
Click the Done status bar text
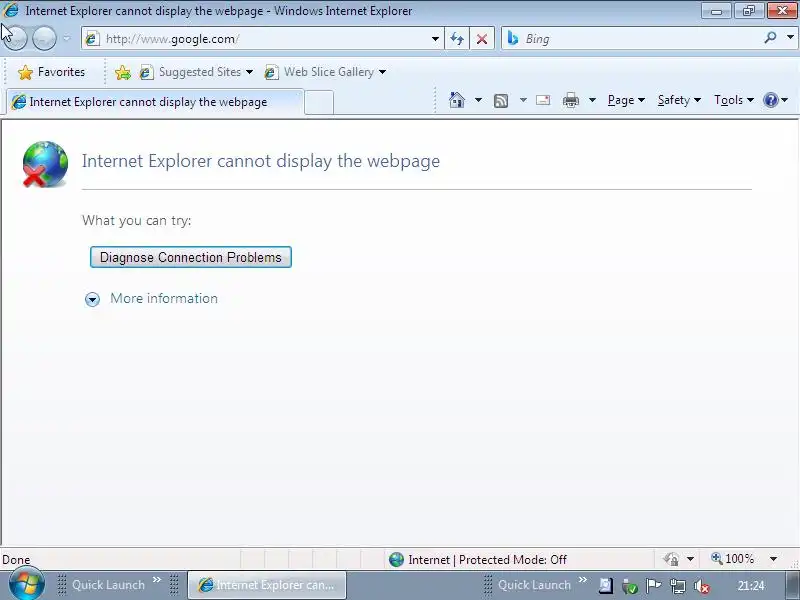coord(16,560)
